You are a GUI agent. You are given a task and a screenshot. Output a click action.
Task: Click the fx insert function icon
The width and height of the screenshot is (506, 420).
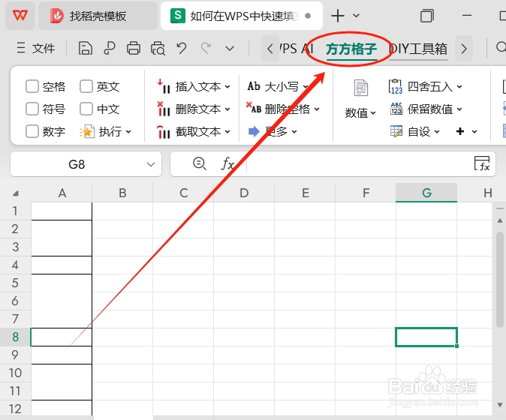[x=227, y=163]
